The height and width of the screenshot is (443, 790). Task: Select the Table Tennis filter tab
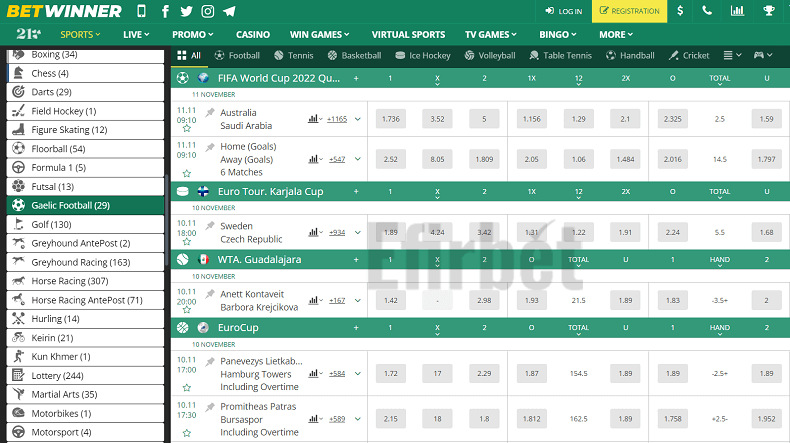560,55
